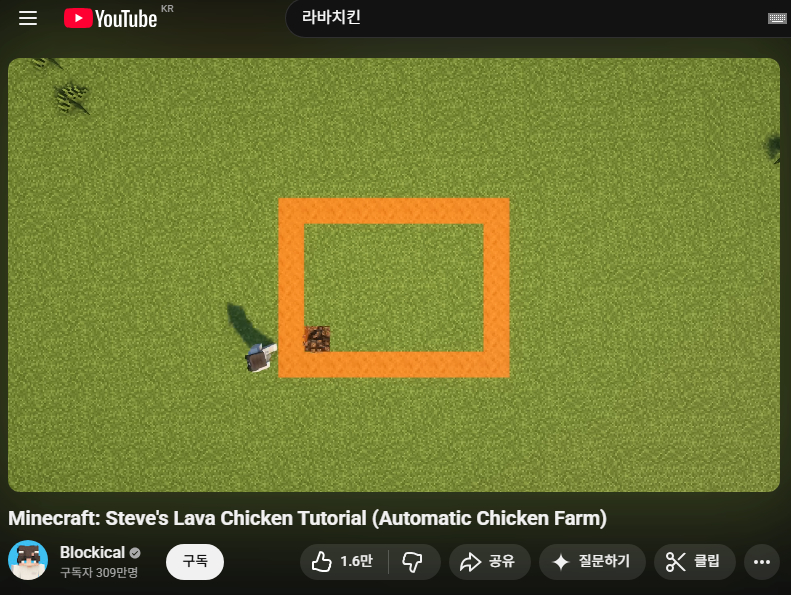Click the verified badge next to Blockical
Viewport: 791px width, 595px height.
click(x=135, y=553)
